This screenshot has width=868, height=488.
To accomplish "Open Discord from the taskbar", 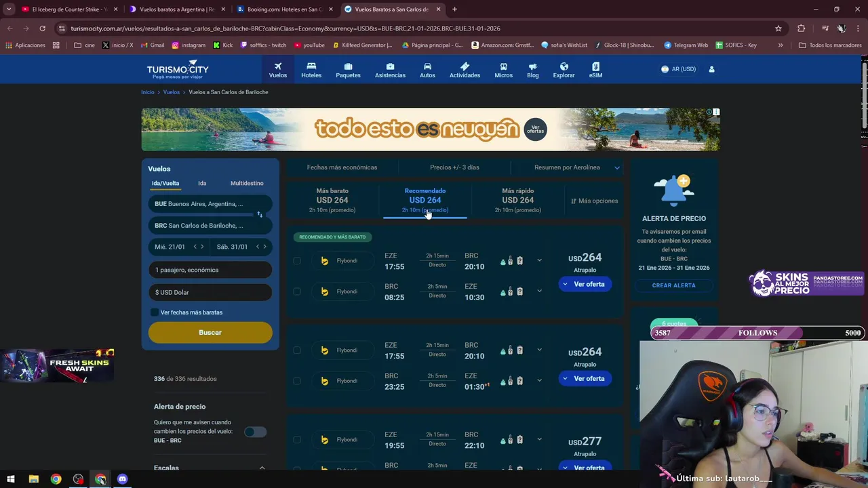I will tap(122, 479).
